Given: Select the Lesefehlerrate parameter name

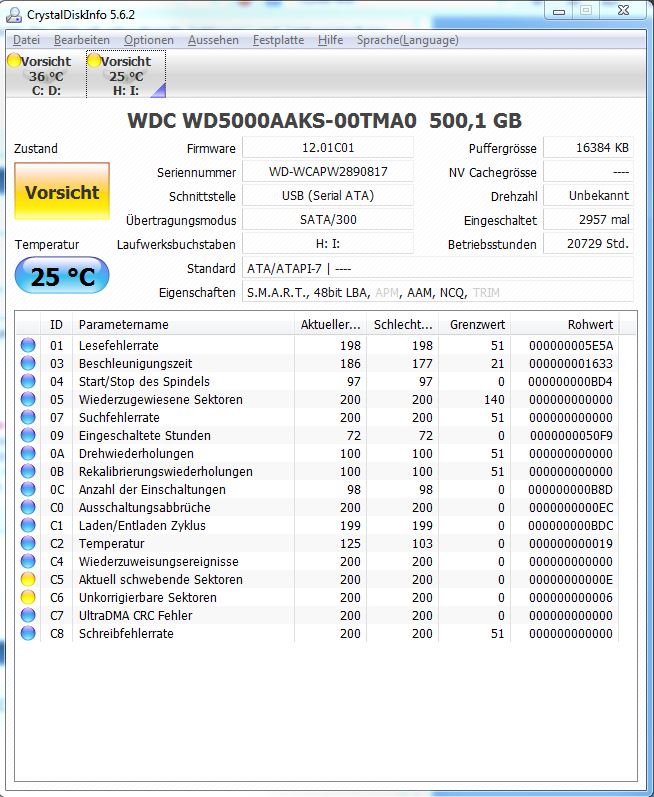Looking at the screenshot, I should pyautogui.click(x=118, y=346).
